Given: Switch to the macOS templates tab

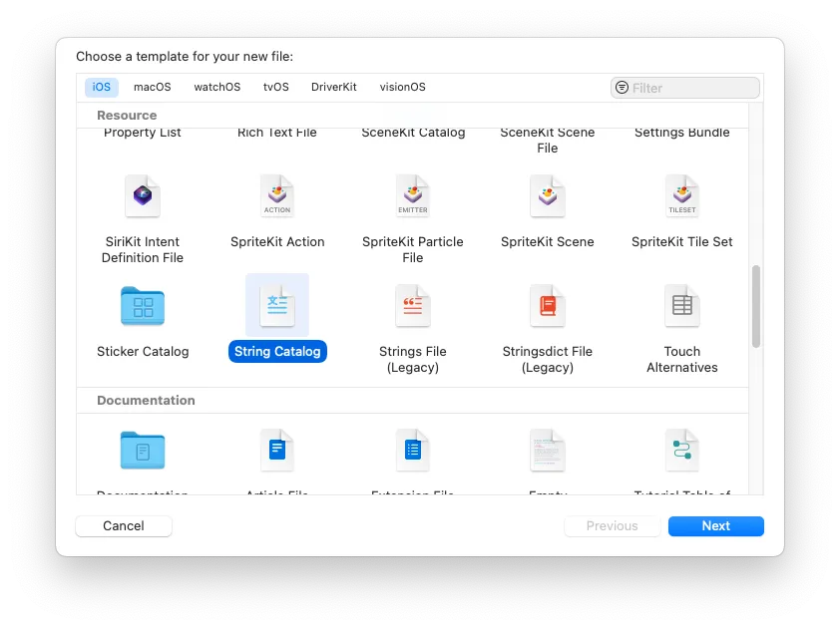Looking at the screenshot, I should tap(152, 87).
